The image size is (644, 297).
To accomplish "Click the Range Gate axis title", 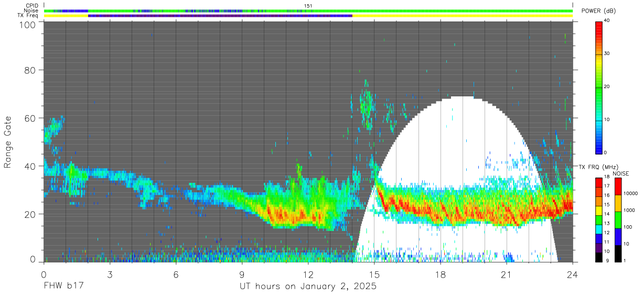I will [8, 143].
